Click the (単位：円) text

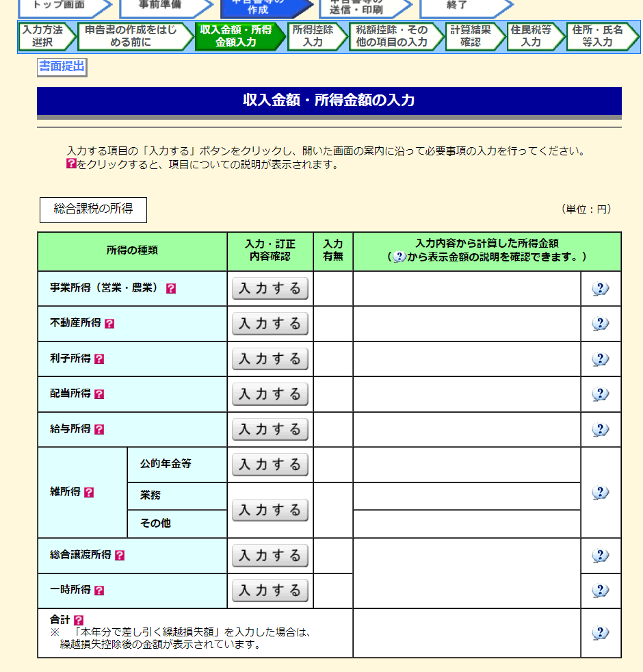586,209
